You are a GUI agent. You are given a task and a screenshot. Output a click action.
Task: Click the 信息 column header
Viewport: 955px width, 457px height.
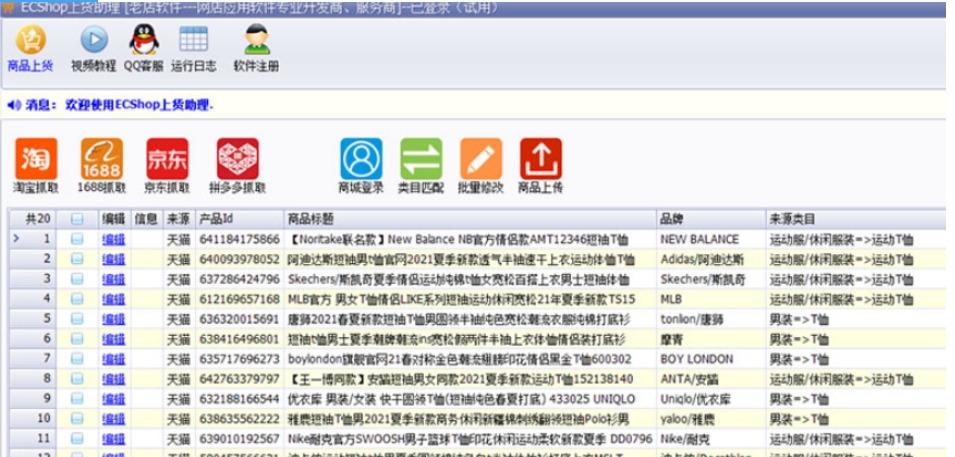pyautogui.click(x=146, y=219)
